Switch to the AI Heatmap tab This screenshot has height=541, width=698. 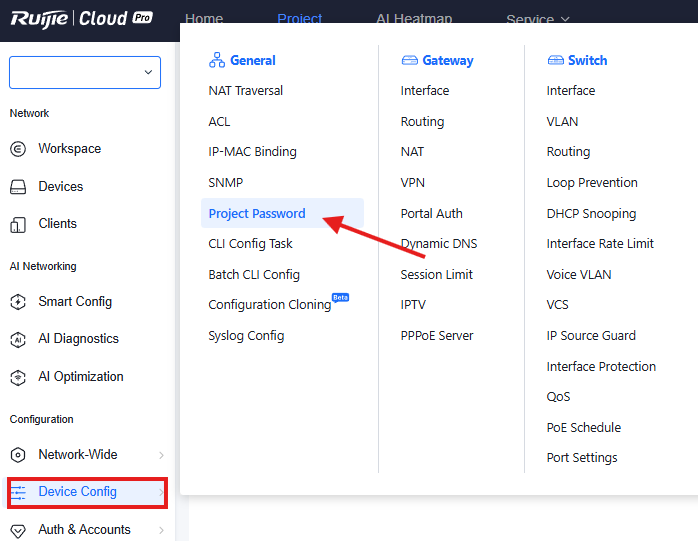[x=414, y=19]
